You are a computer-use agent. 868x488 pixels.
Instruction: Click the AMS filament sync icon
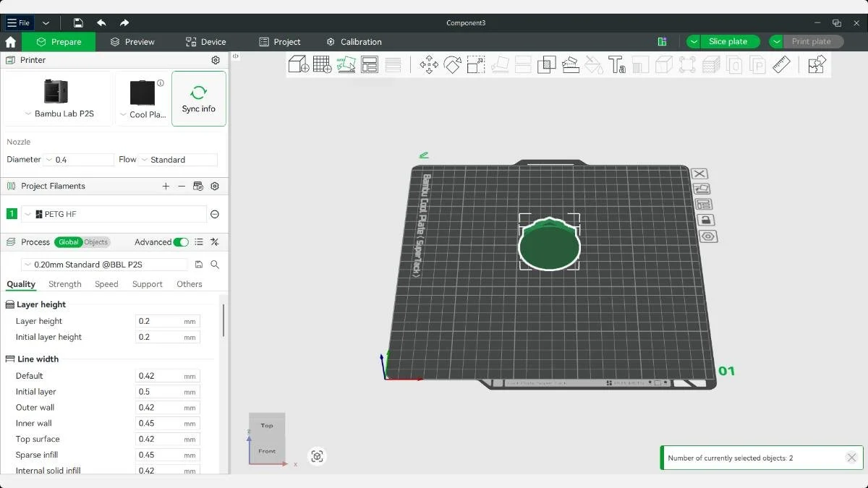[x=198, y=186]
